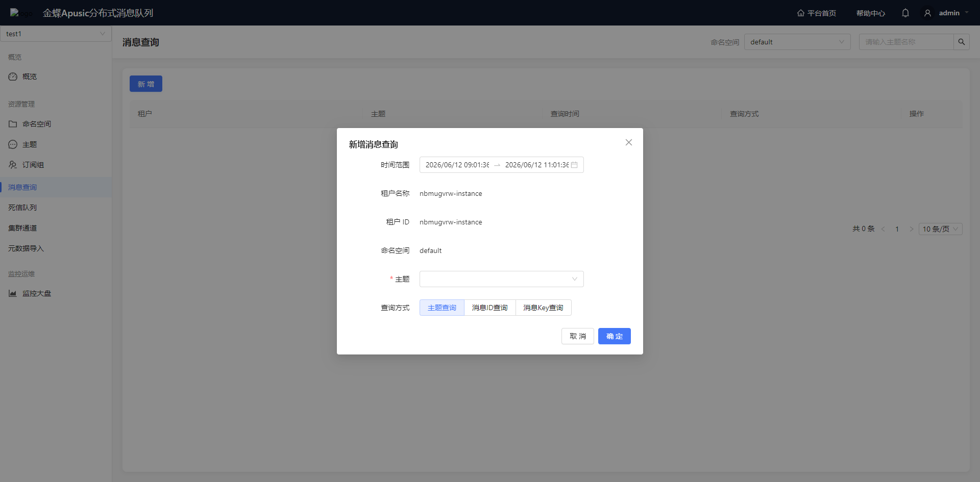Select the 消息ID查询 query mode

pos(490,308)
